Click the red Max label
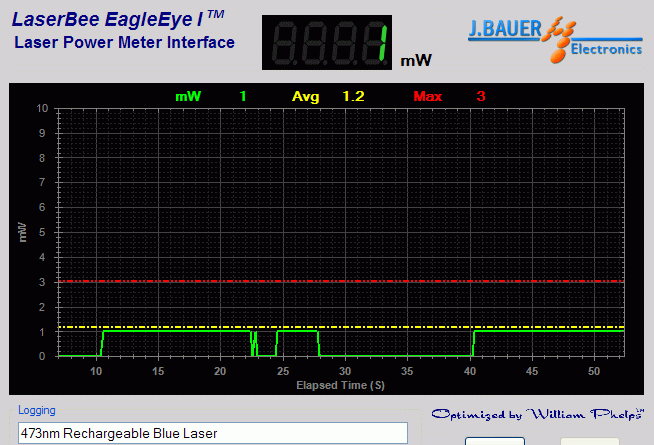 point(428,96)
